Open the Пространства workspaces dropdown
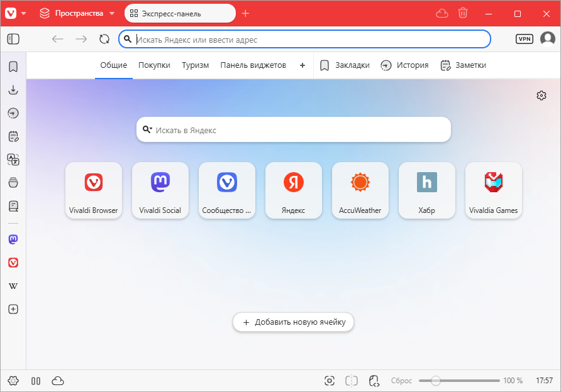The height and width of the screenshot is (392, 561). pos(76,13)
